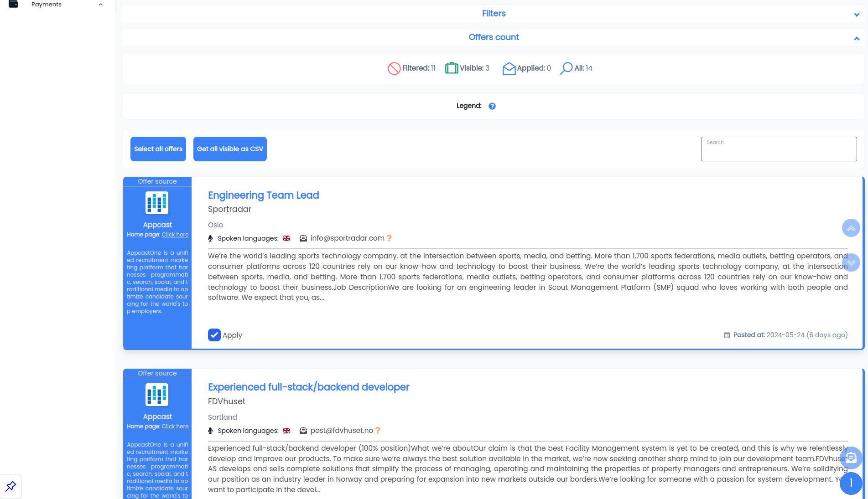Click the pin icon at bottom left
The image size is (868, 499).
coord(10,486)
